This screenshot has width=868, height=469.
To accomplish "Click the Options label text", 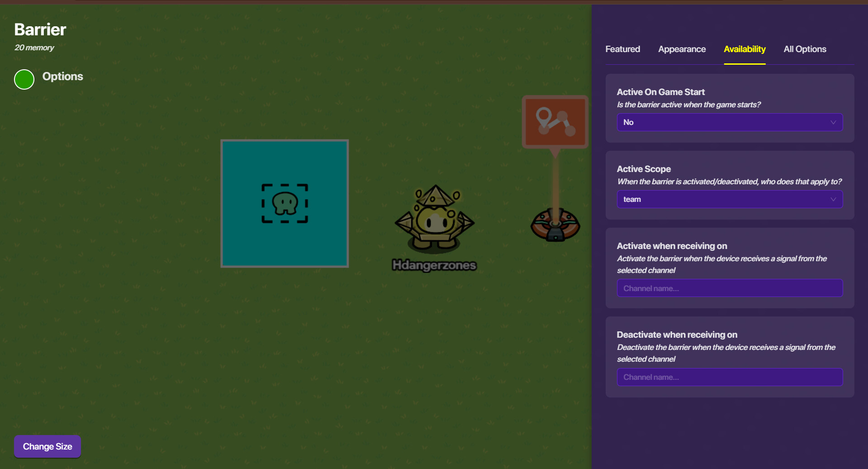I will click(x=62, y=77).
